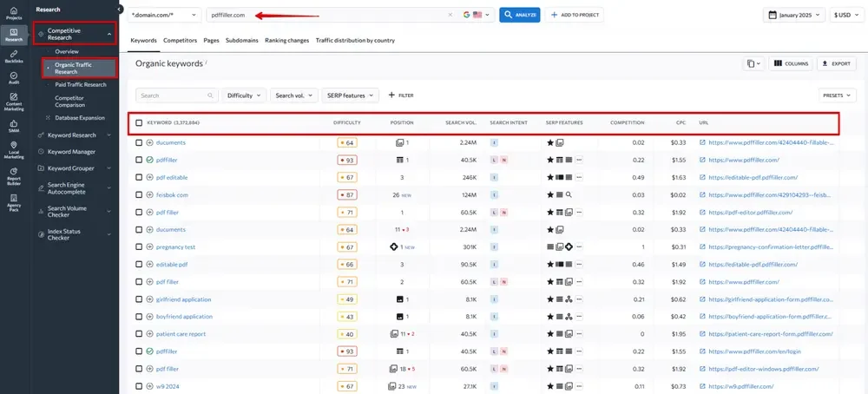
Task: Click the plus icon beside pdf editable
Action: [x=149, y=178]
